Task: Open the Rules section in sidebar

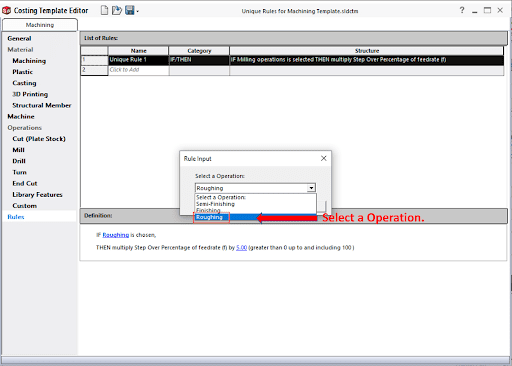Action: tap(16, 217)
